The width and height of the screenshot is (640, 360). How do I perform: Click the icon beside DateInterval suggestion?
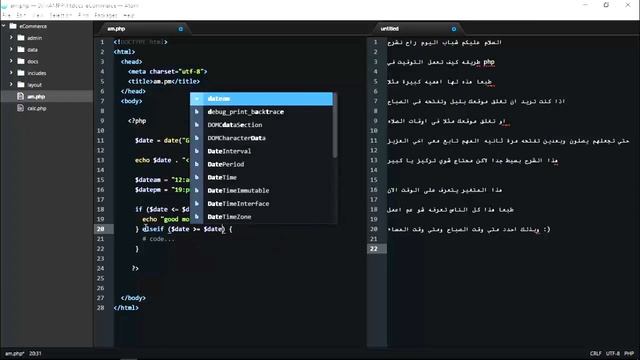pyautogui.click(x=197, y=151)
